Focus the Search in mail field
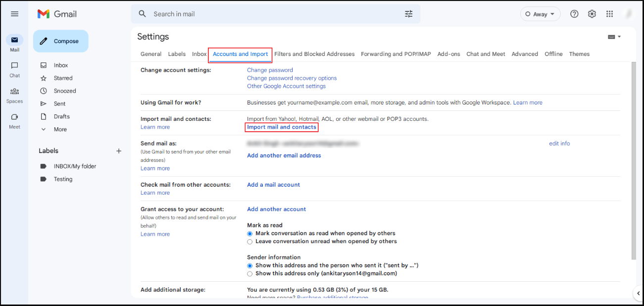Viewport: 644px width, 306px height. coord(275,14)
